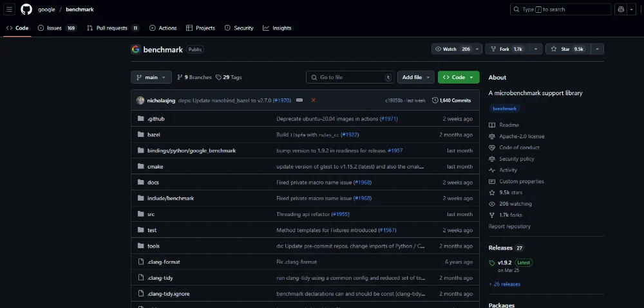Screen dimensions: 644x308
Task: Fork the benchmark repository
Action: (506, 49)
